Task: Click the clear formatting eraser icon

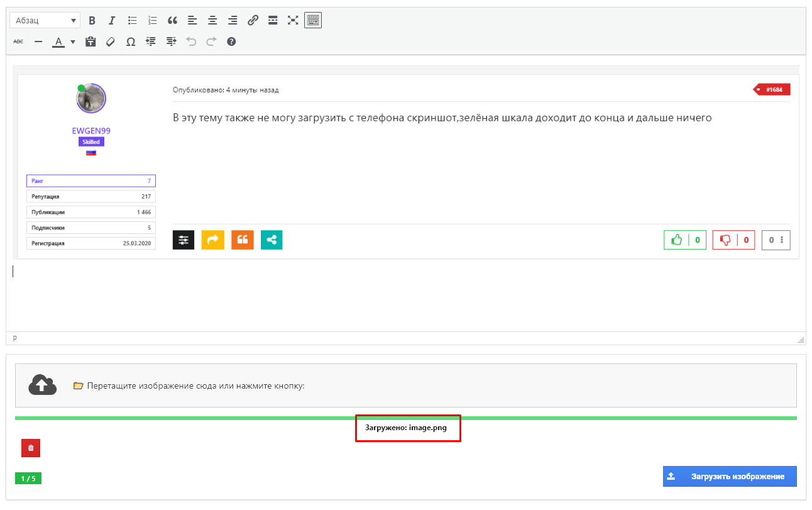Action: pyautogui.click(x=111, y=42)
